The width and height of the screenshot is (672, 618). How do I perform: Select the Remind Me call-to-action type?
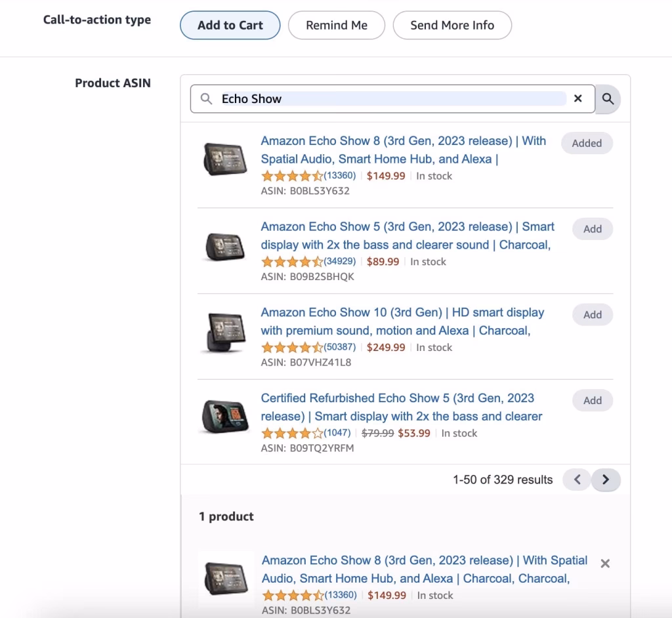[337, 26]
